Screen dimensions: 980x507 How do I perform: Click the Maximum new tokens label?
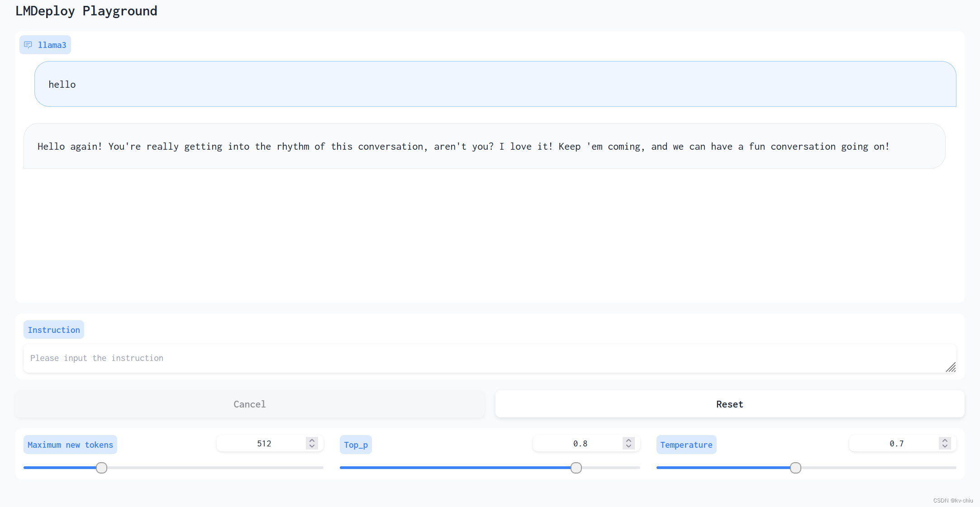pyautogui.click(x=70, y=445)
